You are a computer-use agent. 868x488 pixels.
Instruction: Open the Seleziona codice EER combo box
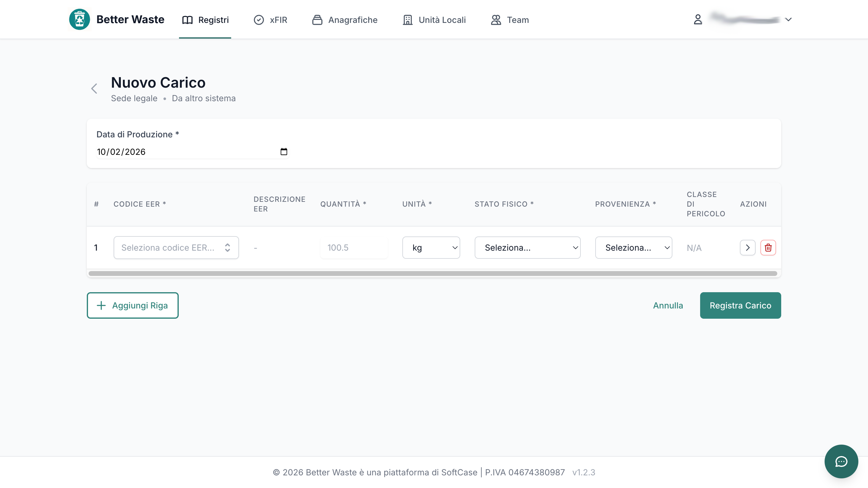pos(176,248)
